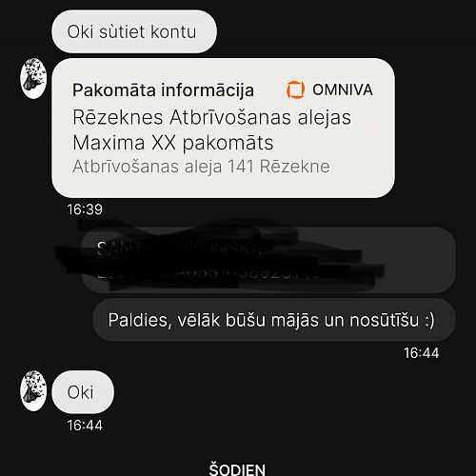Viewport: 476px width, 476px height.
Task: Click the 16:44 timestamp under the sent message
Action: (422, 353)
